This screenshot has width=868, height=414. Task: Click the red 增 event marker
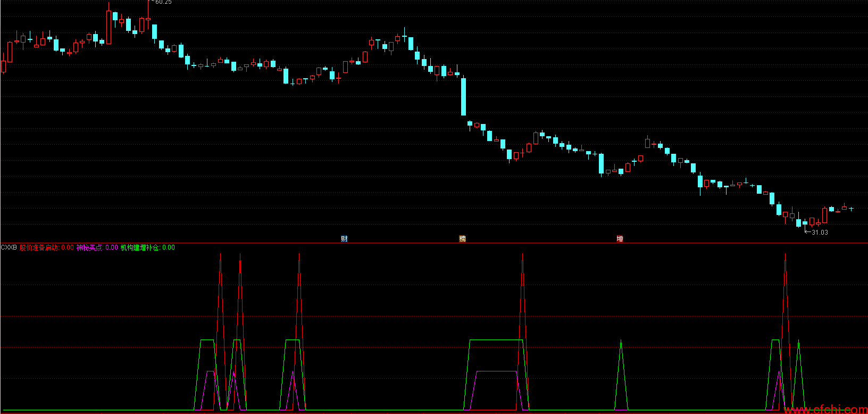point(620,239)
